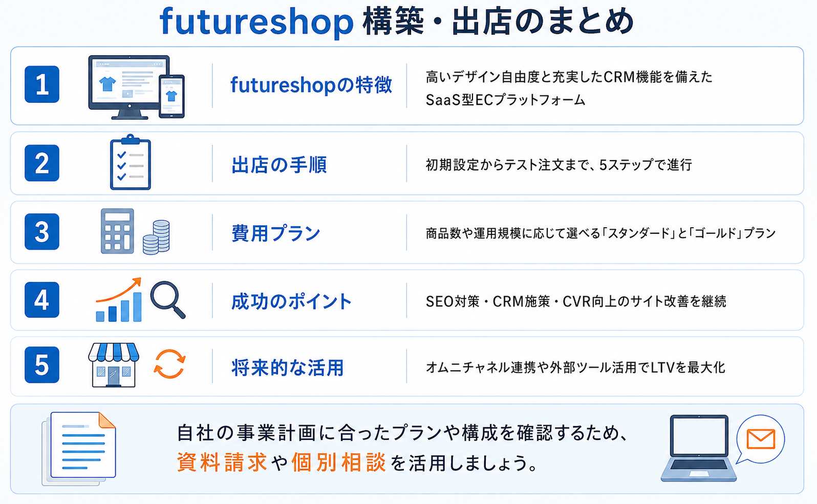This screenshot has width=817, height=504.
Task: Click the desktop and smartphone shop icon
Action: (136, 87)
